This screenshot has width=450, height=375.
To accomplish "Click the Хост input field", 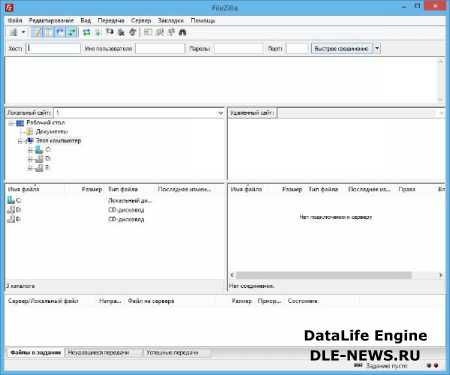I will (x=53, y=49).
